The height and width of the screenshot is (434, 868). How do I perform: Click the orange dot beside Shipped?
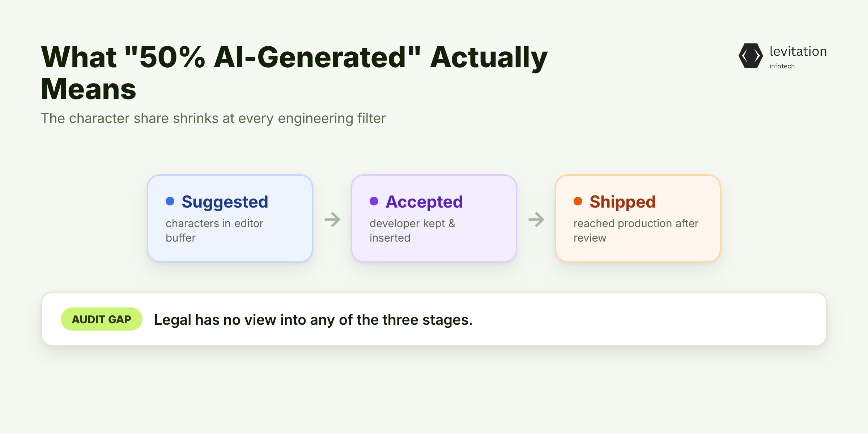(578, 201)
